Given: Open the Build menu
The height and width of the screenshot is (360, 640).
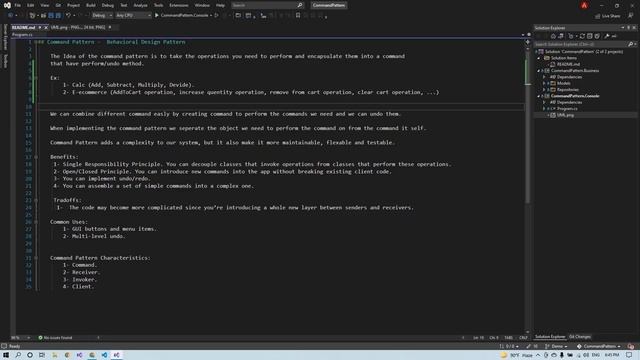Looking at the screenshot, I should point(91,5).
